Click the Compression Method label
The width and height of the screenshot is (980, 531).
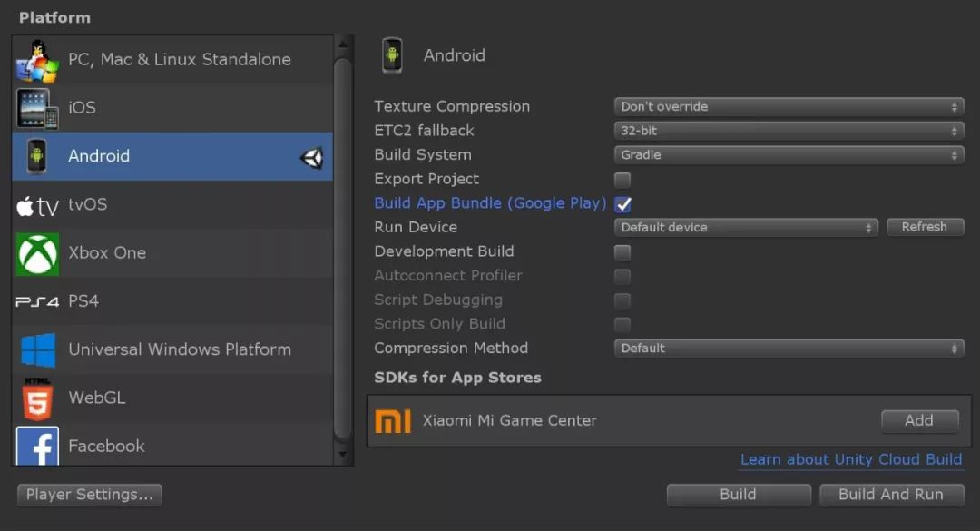451,349
